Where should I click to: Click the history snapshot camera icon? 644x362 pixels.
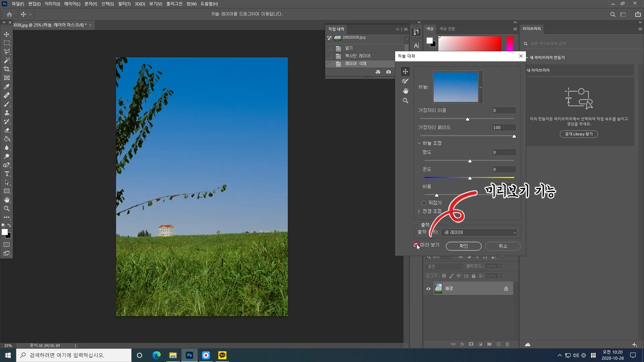pos(388,72)
